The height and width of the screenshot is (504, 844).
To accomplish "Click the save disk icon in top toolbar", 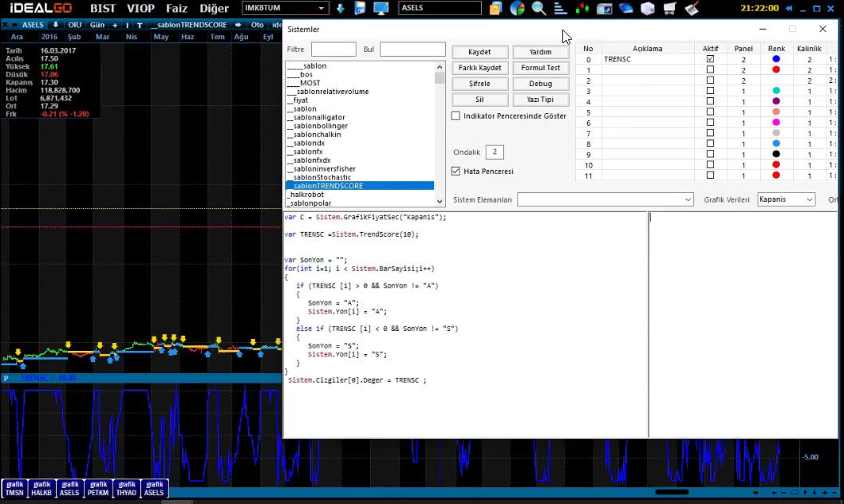I will 360,8.
